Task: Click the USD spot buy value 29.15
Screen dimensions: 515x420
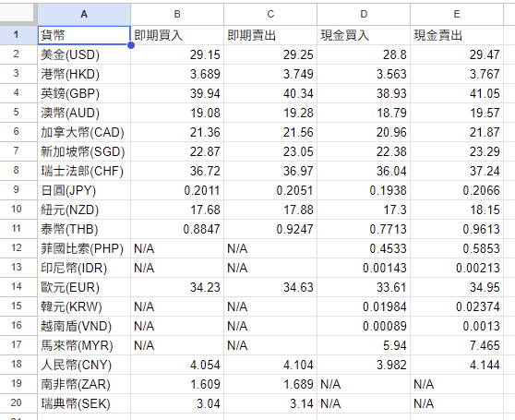Action: click(x=177, y=54)
